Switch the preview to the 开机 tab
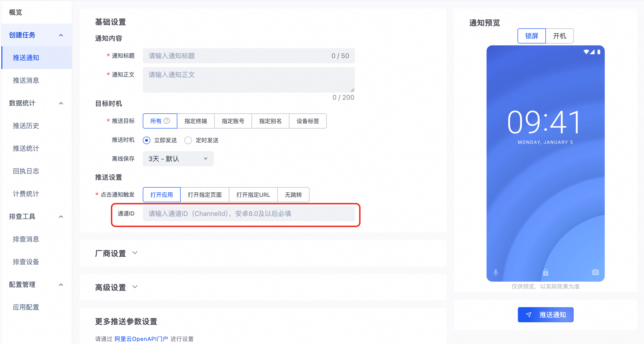 click(x=559, y=36)
